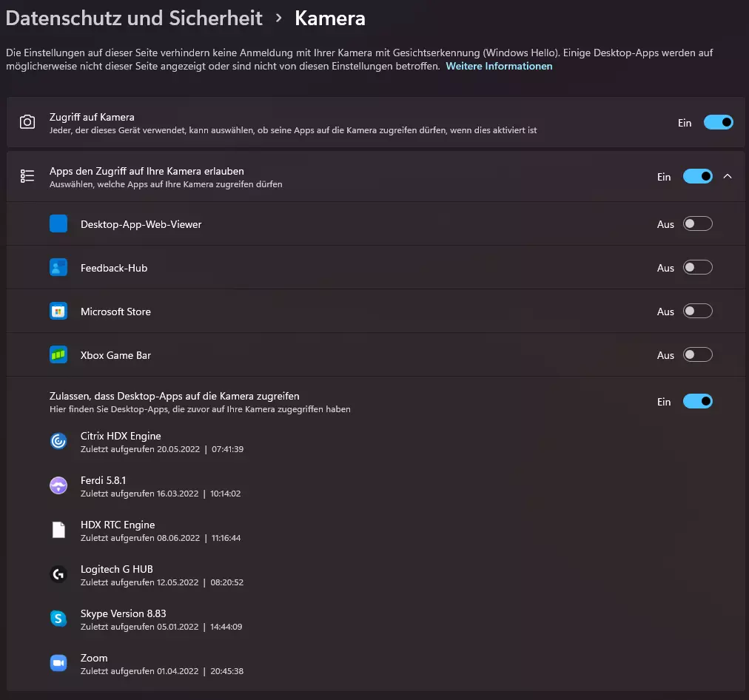Turn on Xbox Game Bar camera toggle
This screenshot has height=700, width=749.
pos(697,354)
